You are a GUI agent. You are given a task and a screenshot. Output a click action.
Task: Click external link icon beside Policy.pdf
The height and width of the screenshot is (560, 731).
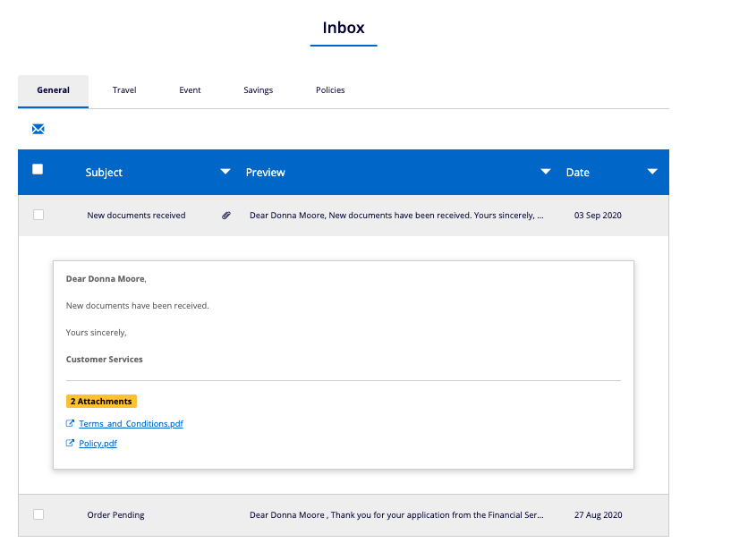[70, 444]
